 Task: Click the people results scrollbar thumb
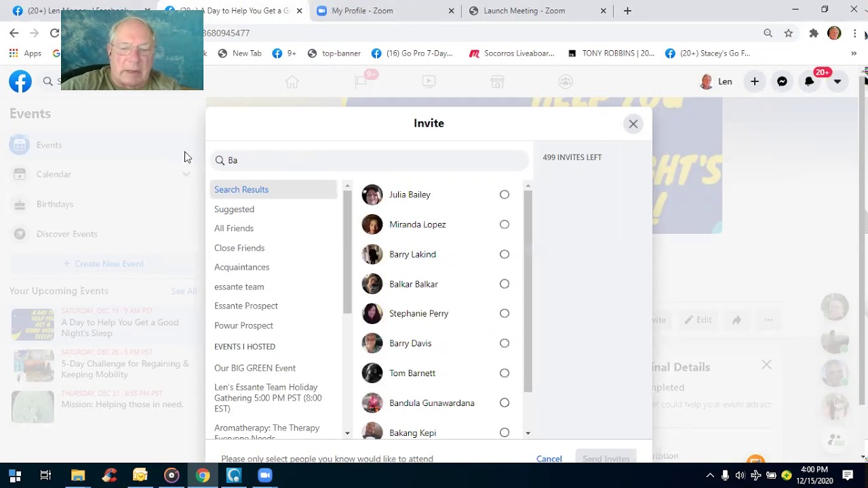point(528,291)
